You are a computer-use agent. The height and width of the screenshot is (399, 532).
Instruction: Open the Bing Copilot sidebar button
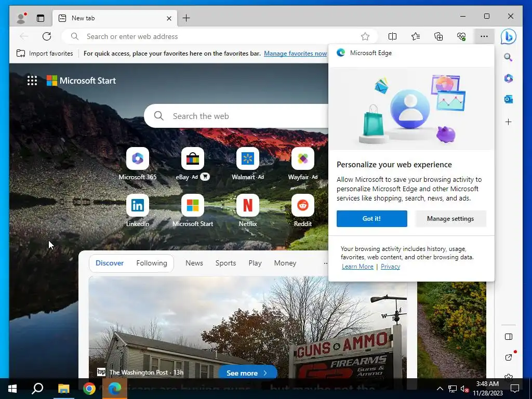click(x=508, y=37)
